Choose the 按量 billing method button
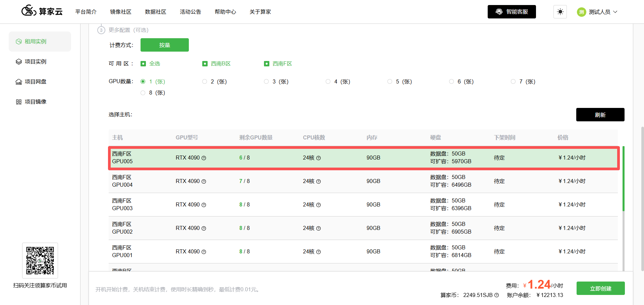The width and height of the screenshot is (644, 305). point(165,45)
